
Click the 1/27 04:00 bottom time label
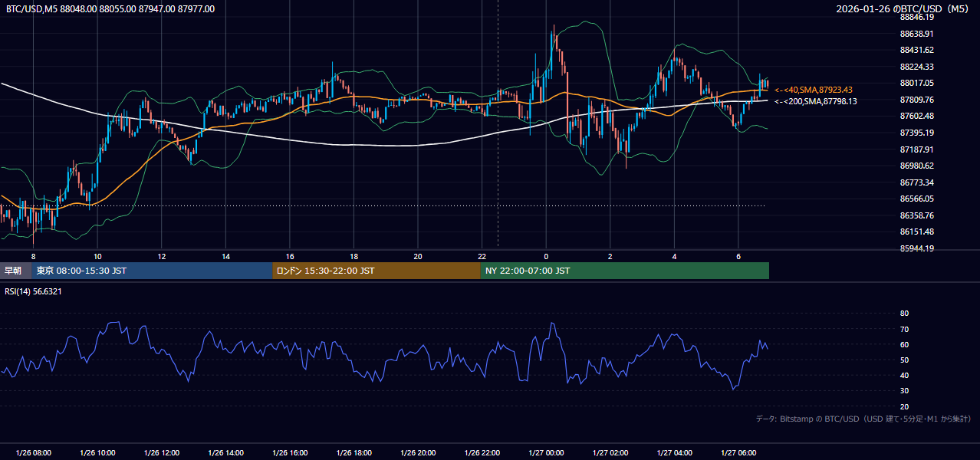pos(673,453)
